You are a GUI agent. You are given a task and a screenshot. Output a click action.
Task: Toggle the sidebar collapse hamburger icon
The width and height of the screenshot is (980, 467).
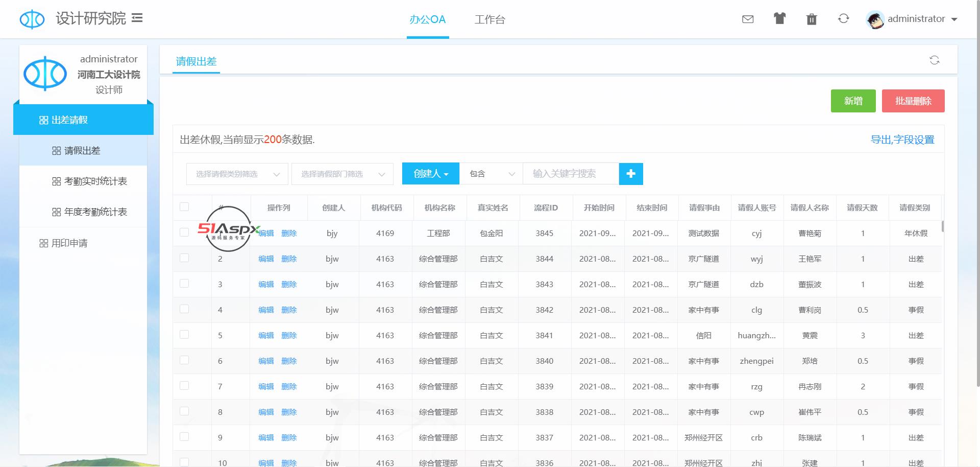(x=137, y=18)
